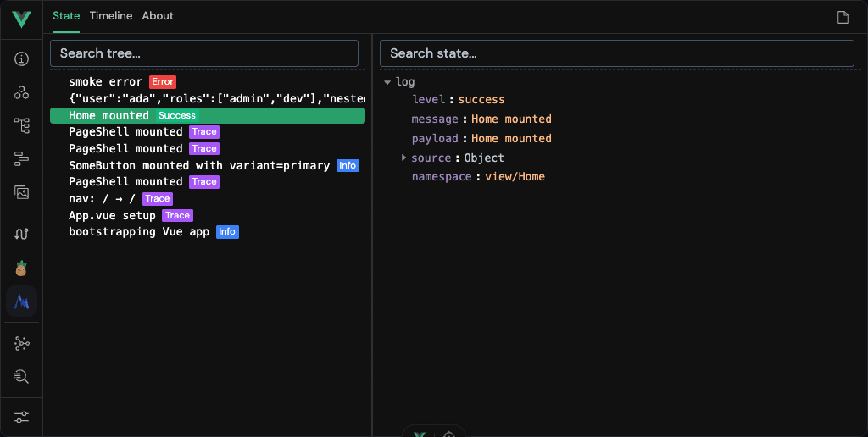Select the JSON user ada log row
Screen dimensions: 868x437
pyautogui.click(x=208, y=98)
